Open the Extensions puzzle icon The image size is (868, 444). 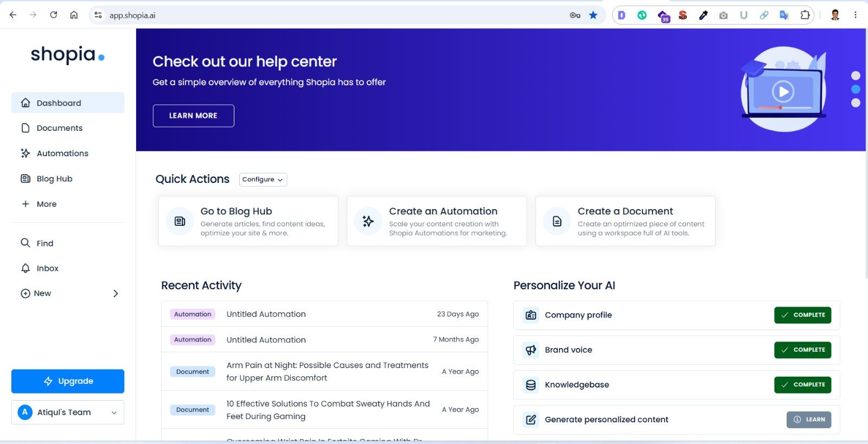click(x=805, y=15)
